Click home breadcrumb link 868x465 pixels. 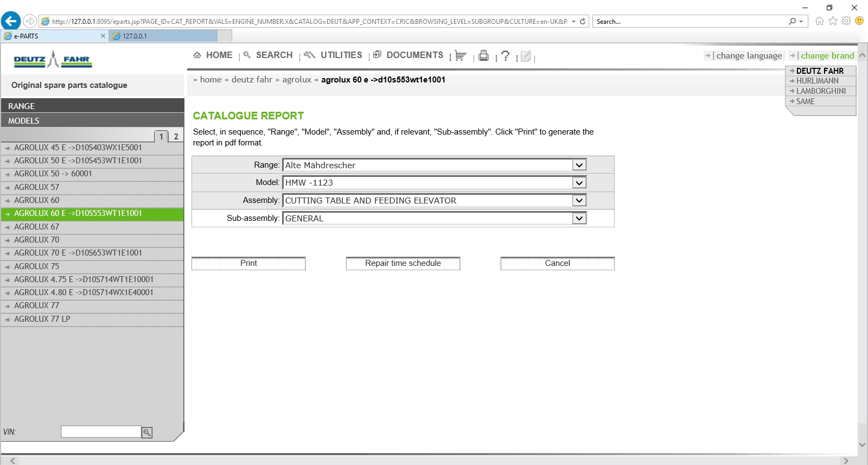click(x=210, y=80)
